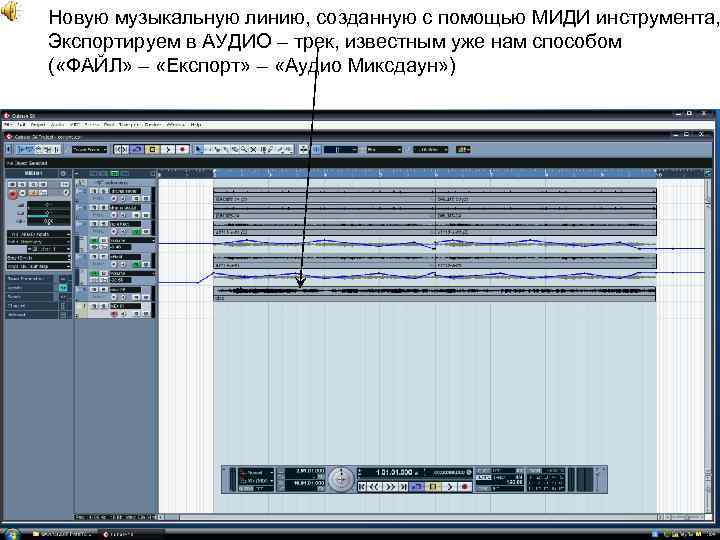
Task: Click Stop on the Transport panel
Action: (433, 486)
